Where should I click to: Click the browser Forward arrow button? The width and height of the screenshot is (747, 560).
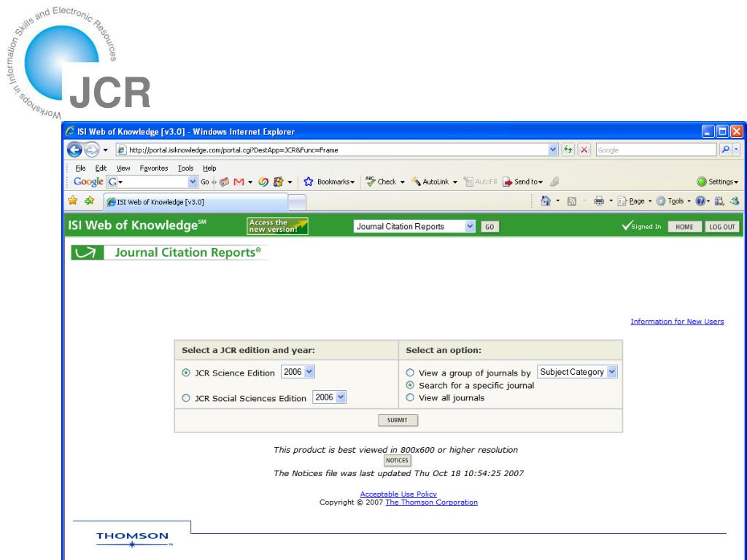tap(91, 149)
